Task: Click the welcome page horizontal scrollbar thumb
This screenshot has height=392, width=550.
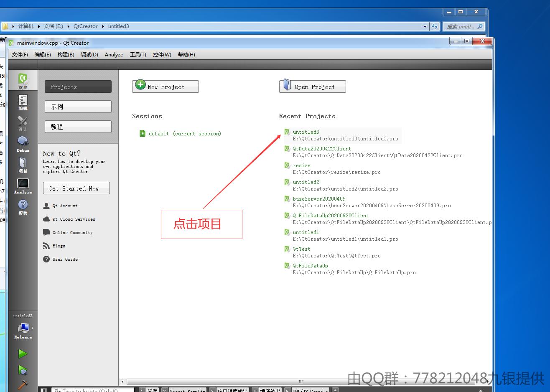Action: [x=301, y=382]
